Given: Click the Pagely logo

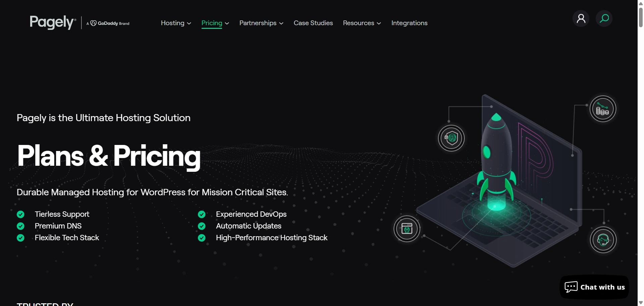Looking at the screenshot, I should (53, 22).
